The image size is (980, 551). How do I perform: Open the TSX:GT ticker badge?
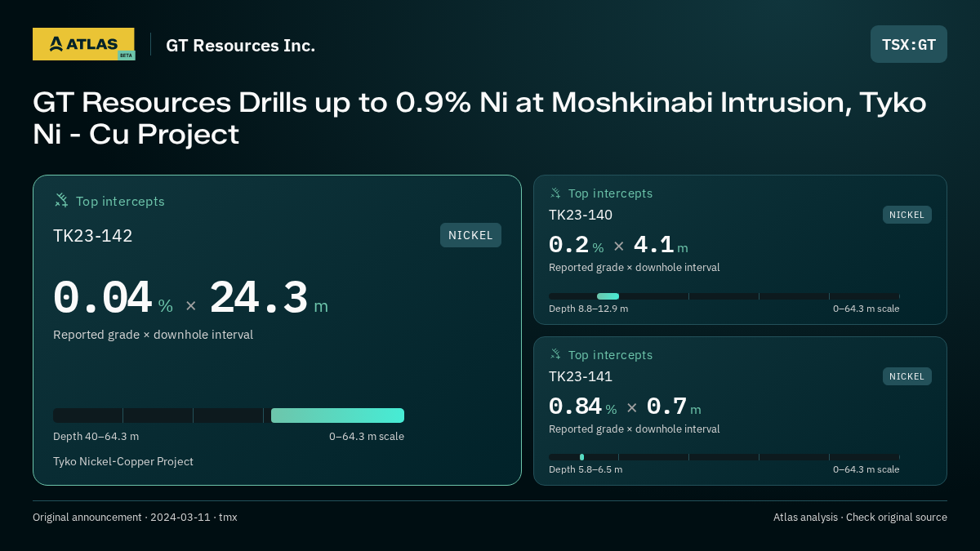(x=909, y=44)
